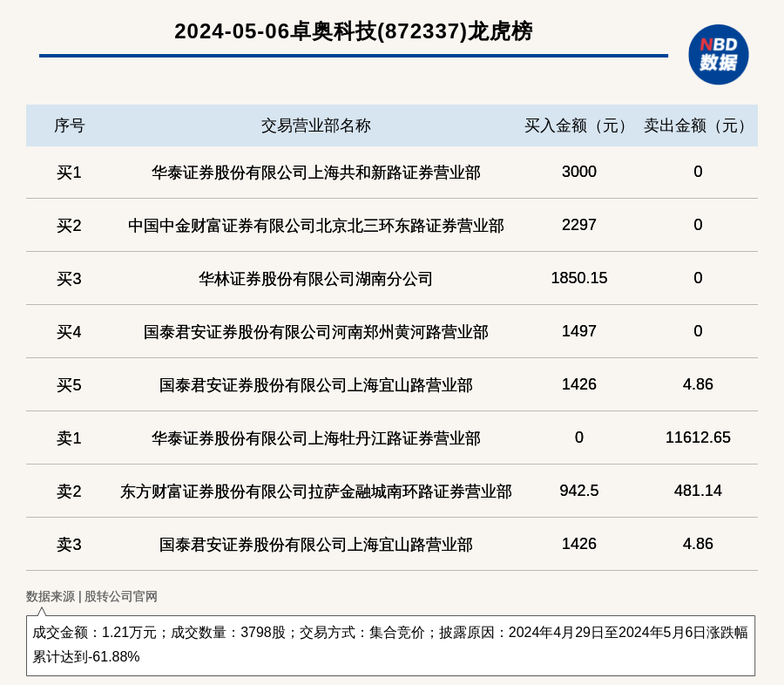784x685 pixels.
Task: Click sell amount 0 in row 买2
Action: [698, 225]
